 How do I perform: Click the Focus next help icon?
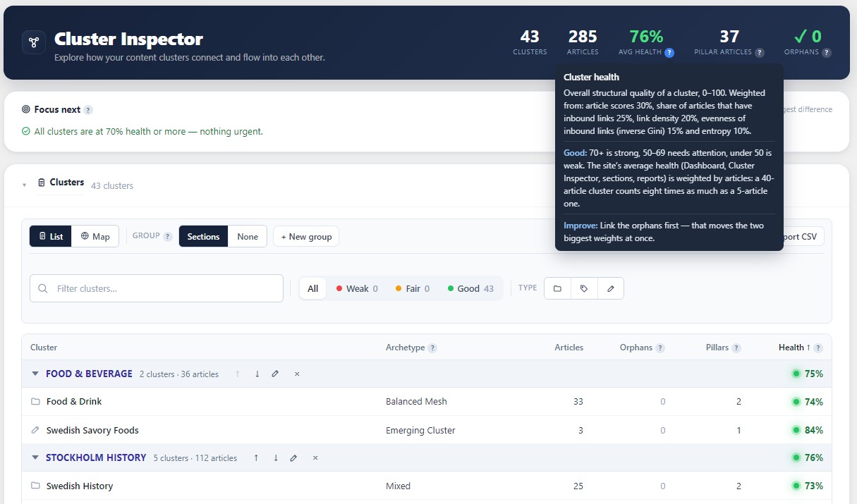click(x=88, y=110)
